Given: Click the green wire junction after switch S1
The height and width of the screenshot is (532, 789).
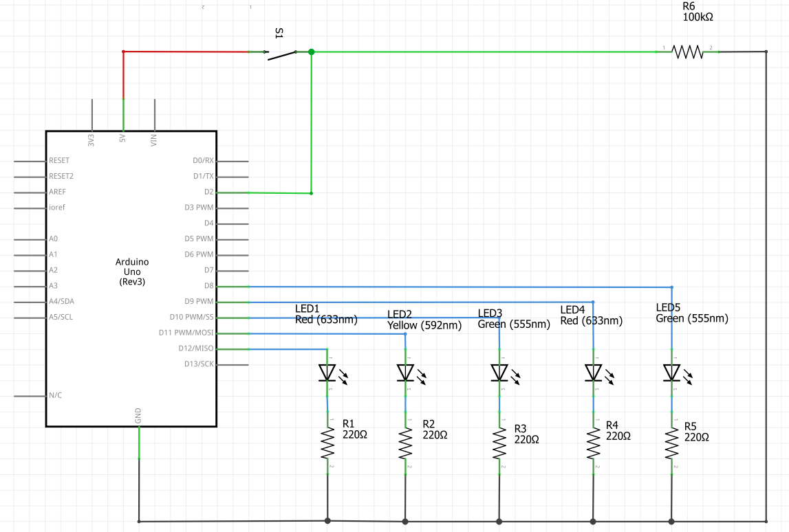Looking at the screenshot, I should pos(312,52).
